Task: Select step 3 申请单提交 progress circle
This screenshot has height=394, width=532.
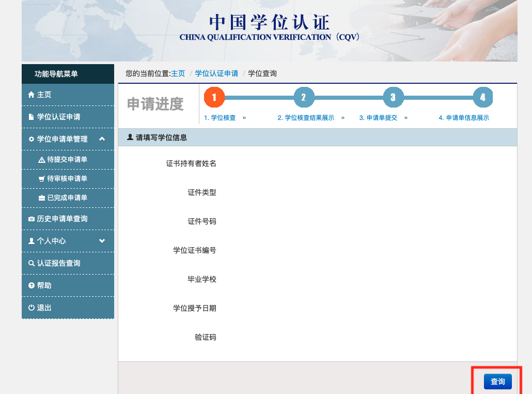Action: click(393, 97)
